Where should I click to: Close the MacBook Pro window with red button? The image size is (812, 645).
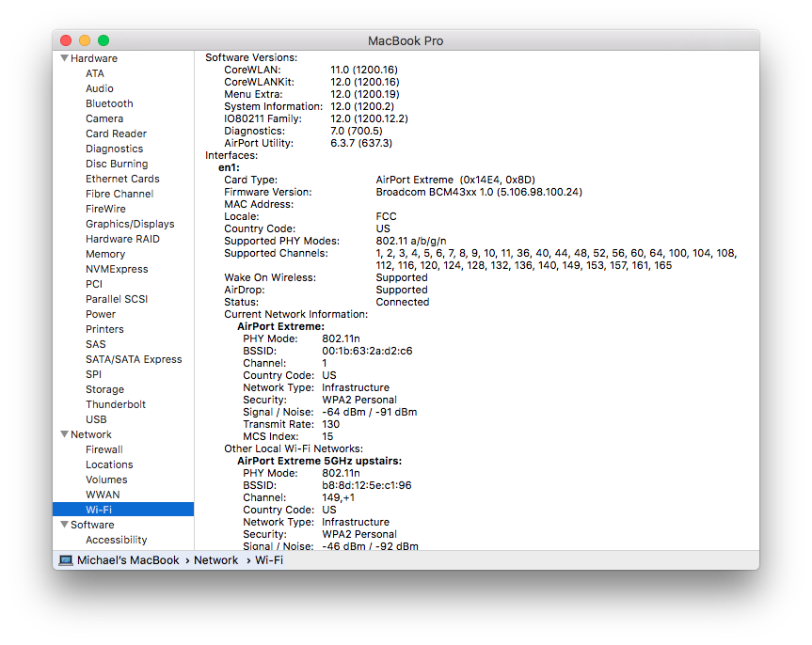pyautogui.click(x=66, y=40)
